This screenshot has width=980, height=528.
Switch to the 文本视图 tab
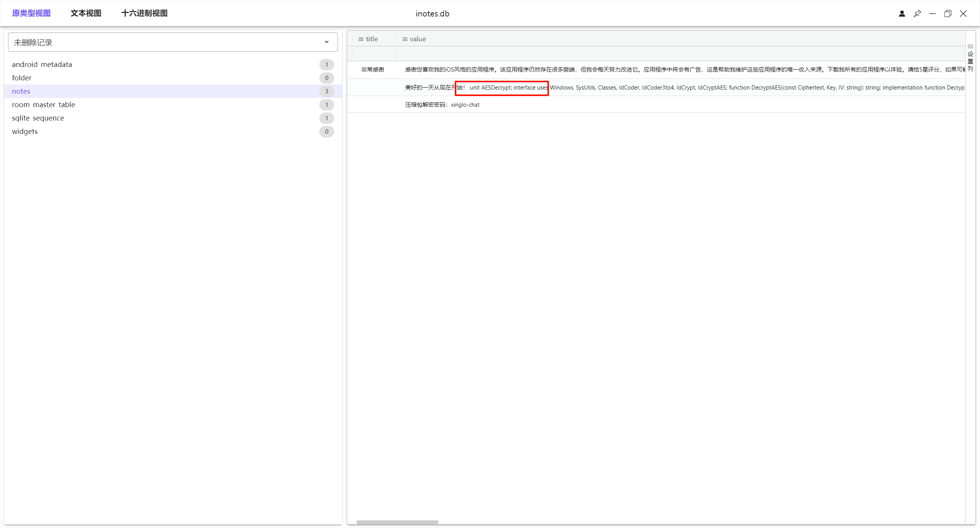[86, 13]
